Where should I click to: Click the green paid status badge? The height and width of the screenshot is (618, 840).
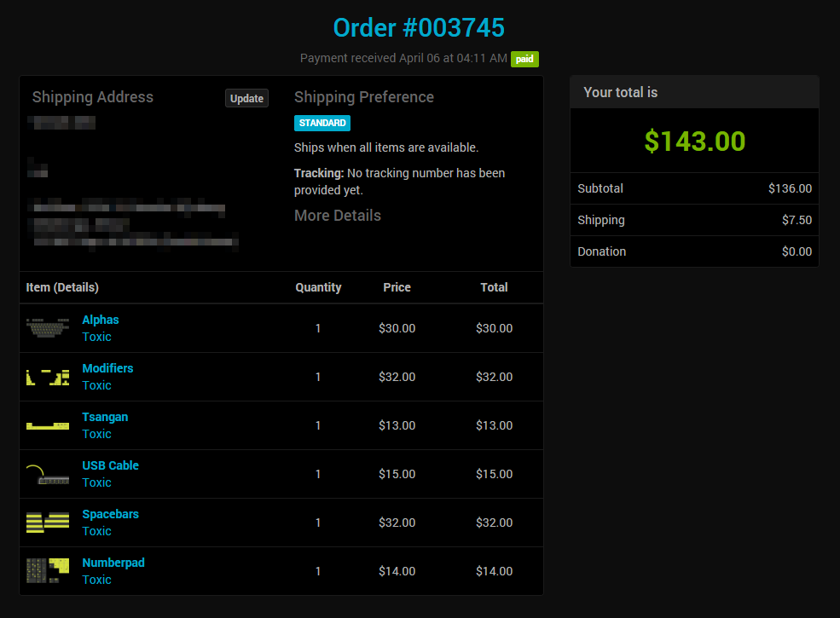524,59
